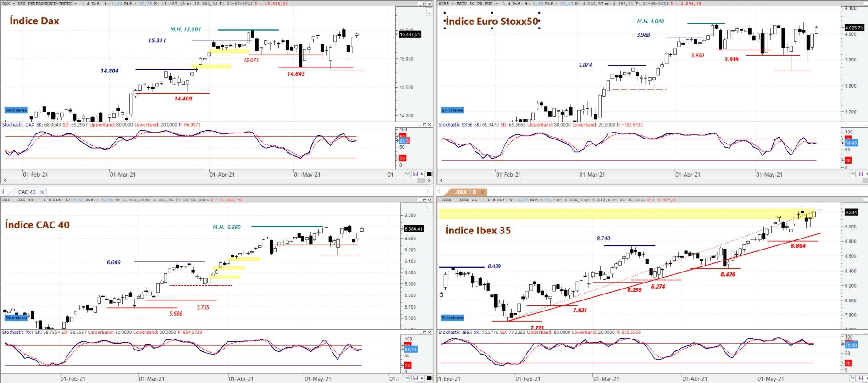
Task: Click 'Índice Dax' title text
Action: pos(34,21)
